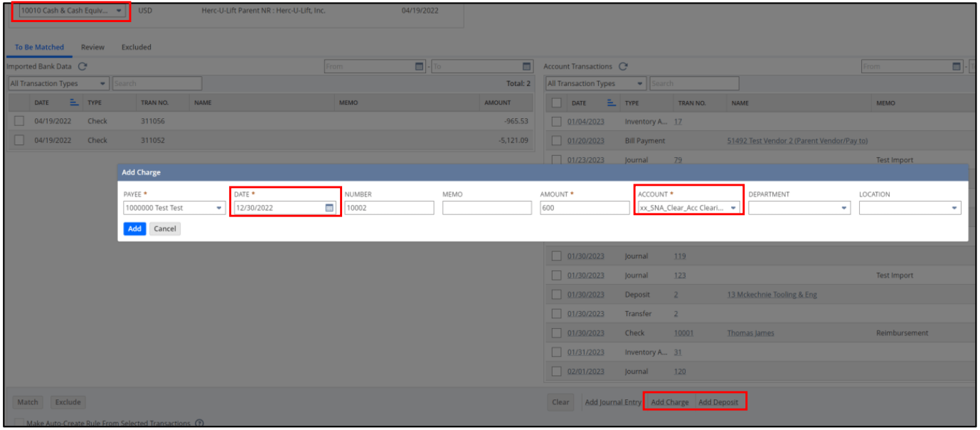
Task: Open the Payee dropdown in Add Charge
Action: point(220,207)
